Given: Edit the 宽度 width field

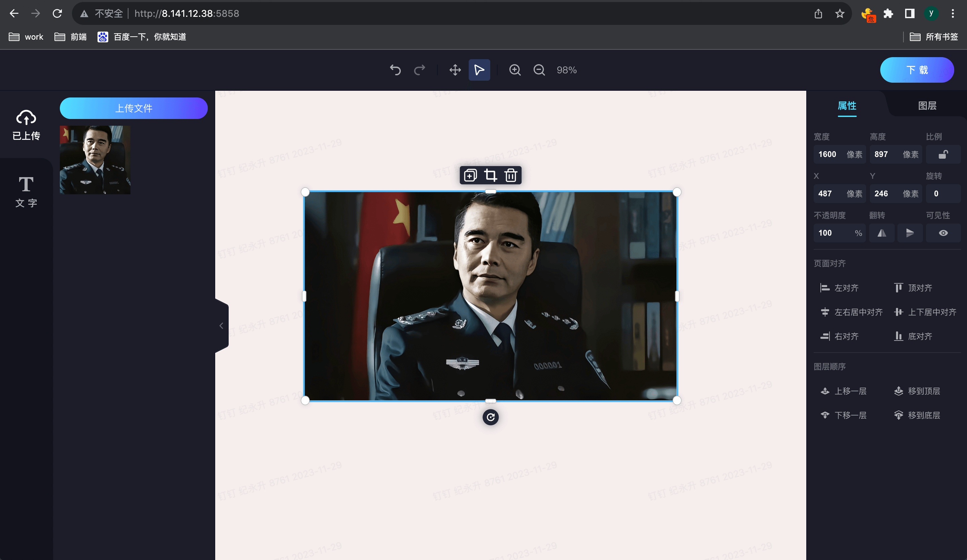Looking at the screenshot, I should [839, 154].
